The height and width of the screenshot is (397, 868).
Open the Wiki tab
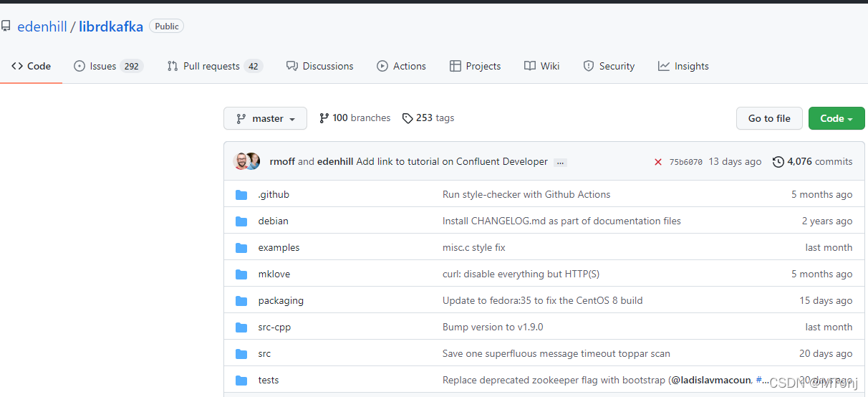tap(541, 66)
